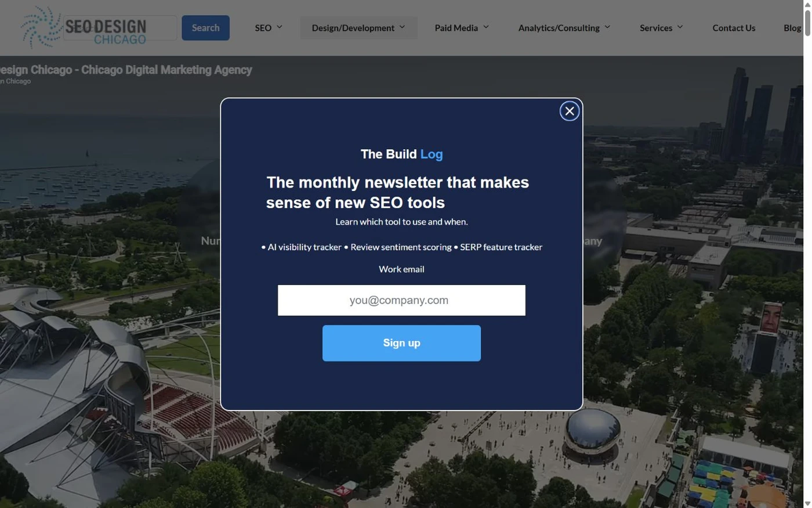
Task: Close the newsletter popup
Action: 569,111
